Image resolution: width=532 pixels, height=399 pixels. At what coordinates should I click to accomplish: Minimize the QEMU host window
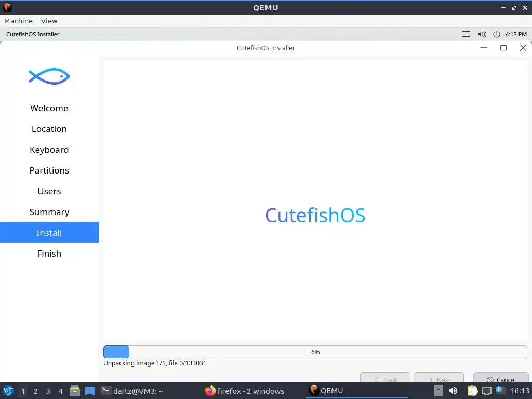click(x=503, y=7)
